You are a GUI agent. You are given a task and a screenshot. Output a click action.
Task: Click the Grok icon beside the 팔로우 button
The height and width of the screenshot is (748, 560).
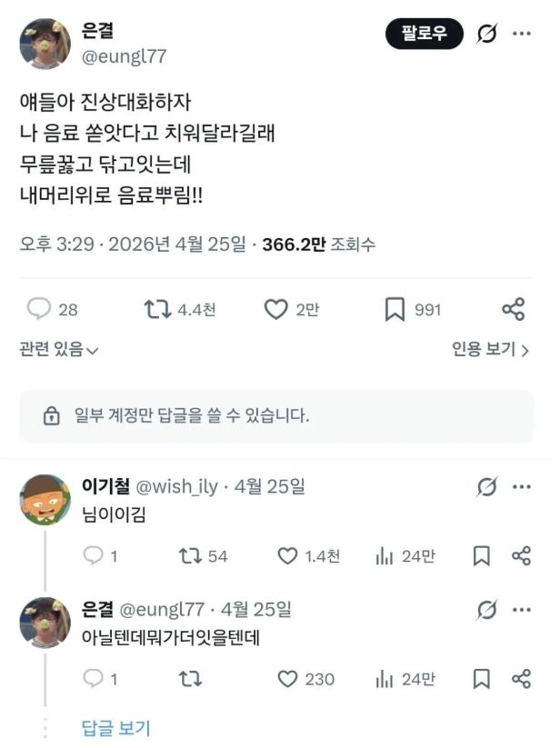(x=487, y=35)
